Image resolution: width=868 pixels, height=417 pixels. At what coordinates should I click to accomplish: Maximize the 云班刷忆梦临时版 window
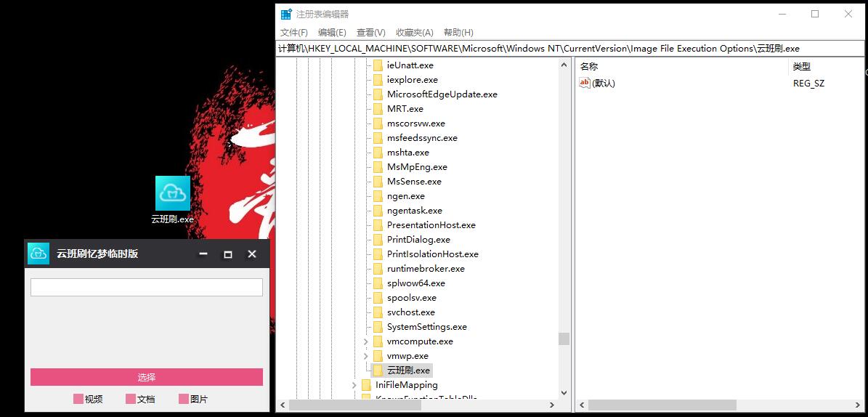[x=227, y=254]
